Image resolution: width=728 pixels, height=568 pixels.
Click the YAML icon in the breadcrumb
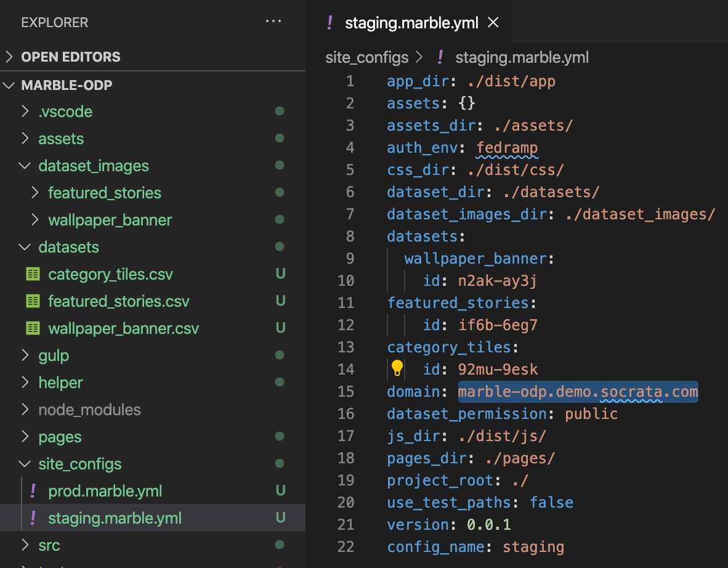pyautogui.click(x=440, y=57)
